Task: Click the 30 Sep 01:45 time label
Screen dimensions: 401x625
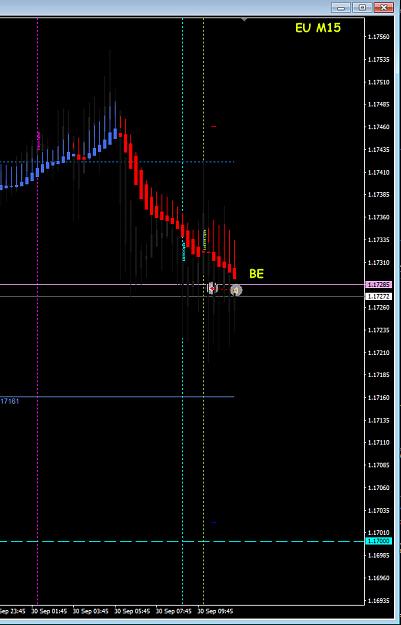Action: point(50,611)
